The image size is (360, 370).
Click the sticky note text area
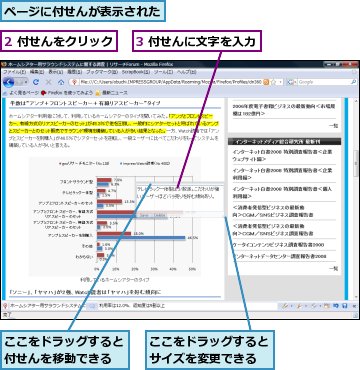(x=180, y=197)
